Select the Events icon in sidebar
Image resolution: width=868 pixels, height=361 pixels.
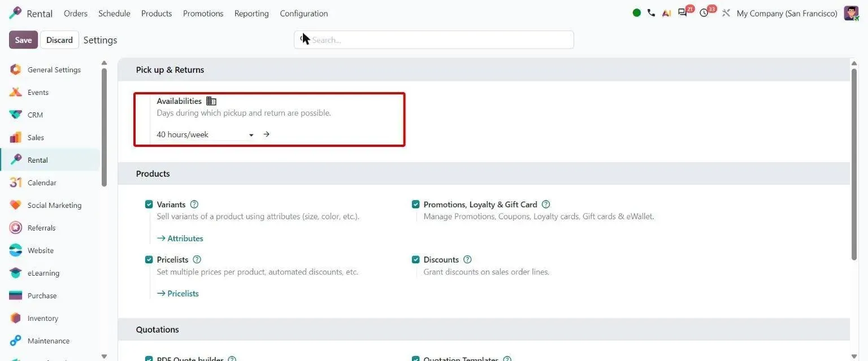(16, 92)
